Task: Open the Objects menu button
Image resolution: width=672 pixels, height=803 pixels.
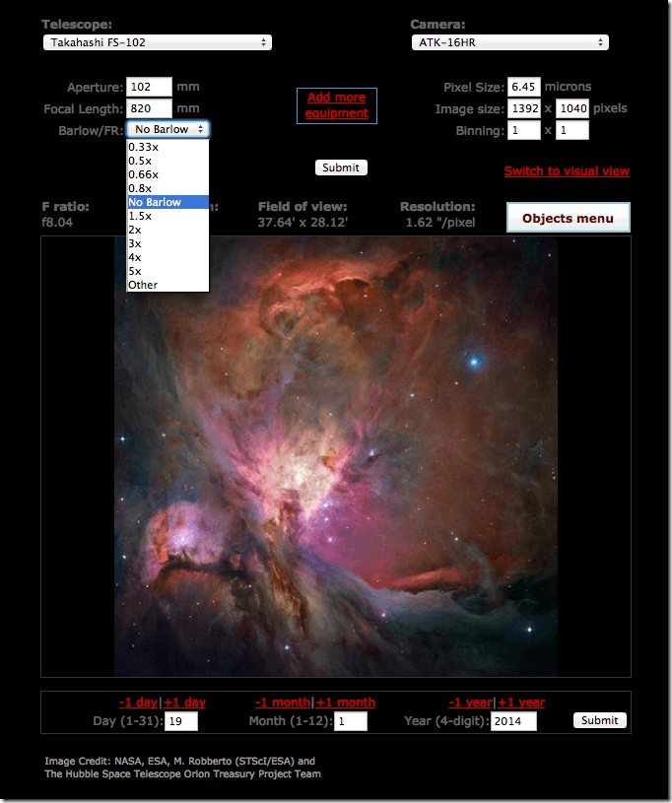Action: click(x=568, y=218)
